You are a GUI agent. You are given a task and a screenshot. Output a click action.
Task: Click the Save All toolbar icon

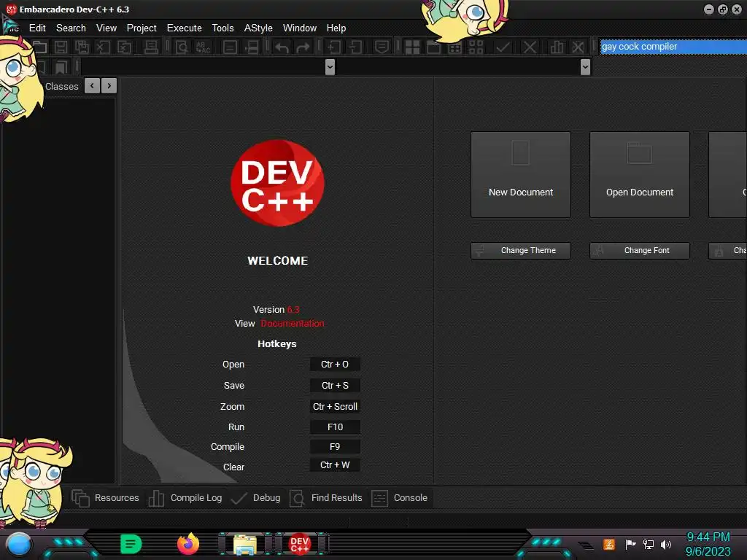point(82,47)
